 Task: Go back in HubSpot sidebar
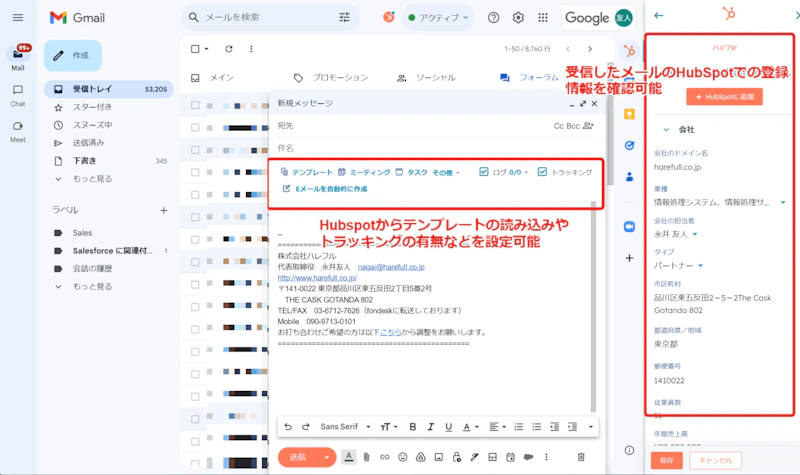[x=659, y=15]
